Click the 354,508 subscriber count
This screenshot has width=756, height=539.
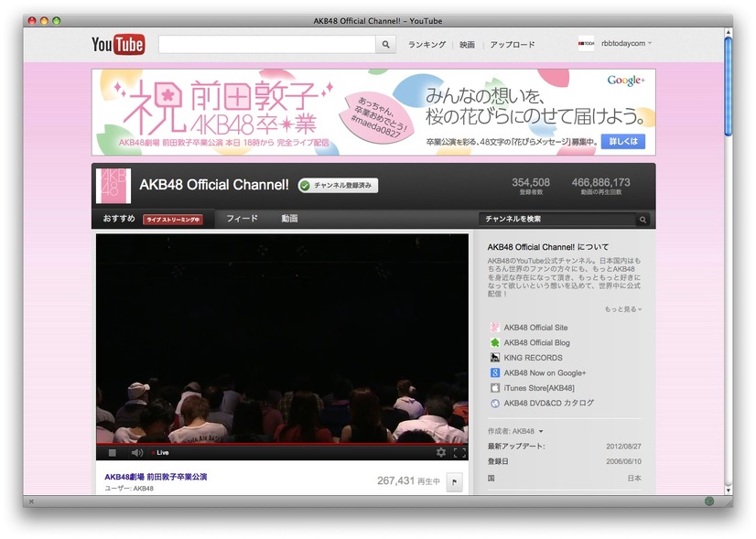tap(531, 183)
